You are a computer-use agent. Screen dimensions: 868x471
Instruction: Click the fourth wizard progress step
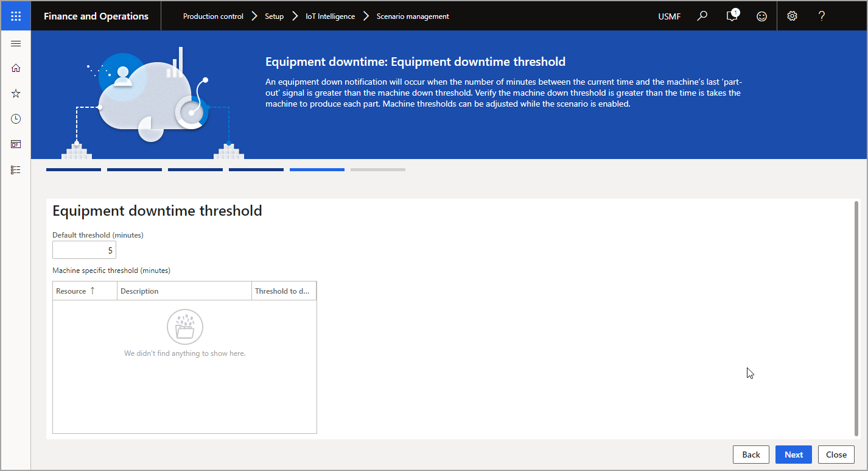coord(256,169)
